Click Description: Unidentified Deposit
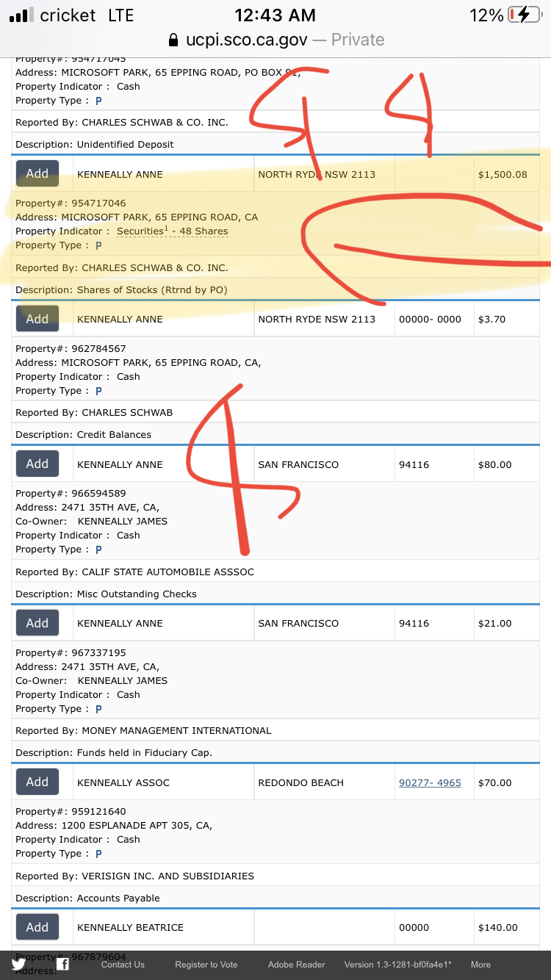The image size is (551, 980). [95, 145]
